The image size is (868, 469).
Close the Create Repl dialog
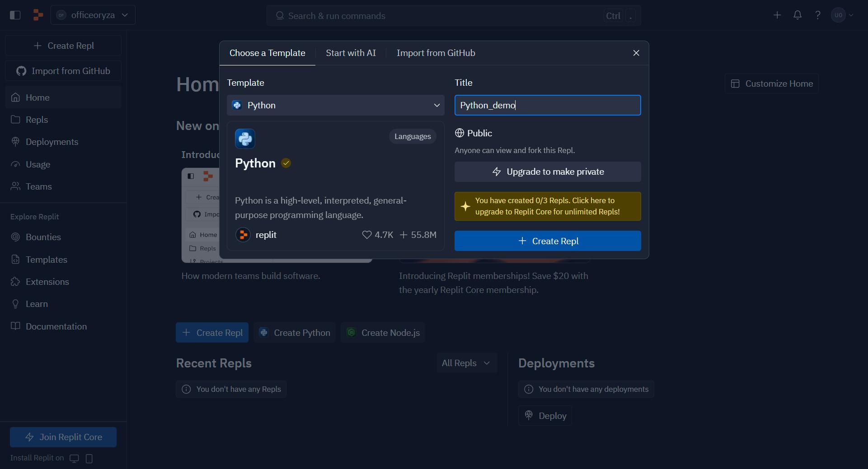(636, 53)
